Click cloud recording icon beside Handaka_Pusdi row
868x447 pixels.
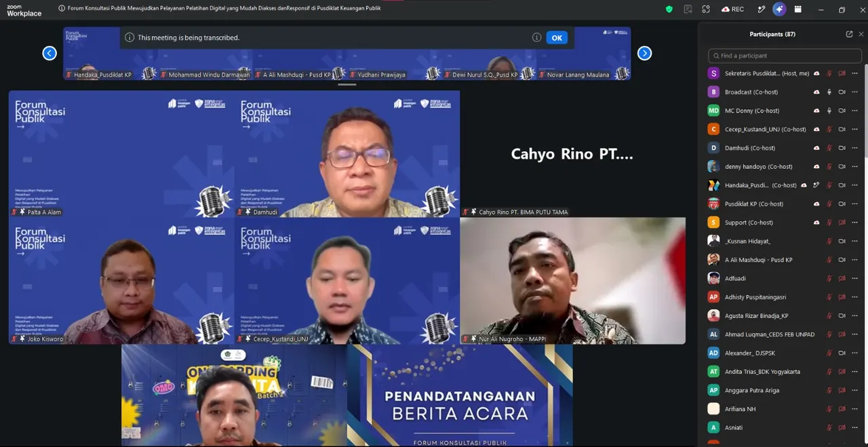click(x=804, y=185)
